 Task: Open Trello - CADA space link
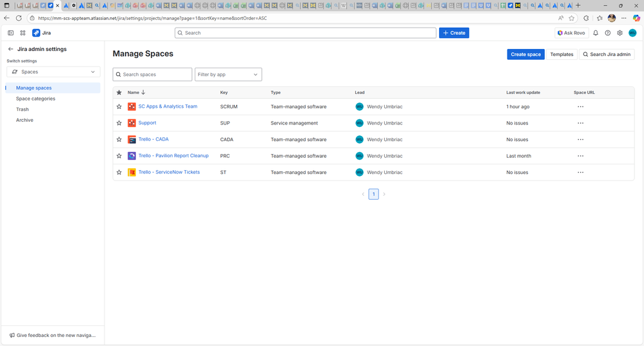[153, 139]
